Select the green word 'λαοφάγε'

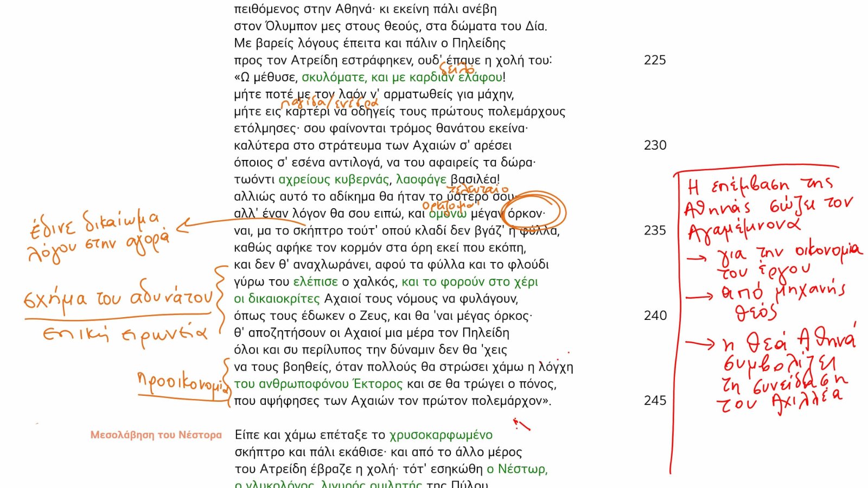(422, 179)
